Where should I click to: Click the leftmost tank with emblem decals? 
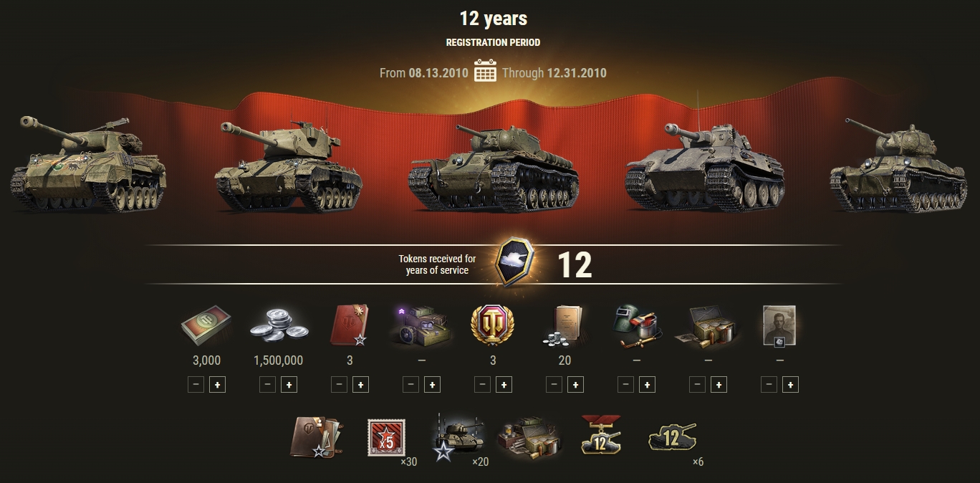tap(87, 163)
